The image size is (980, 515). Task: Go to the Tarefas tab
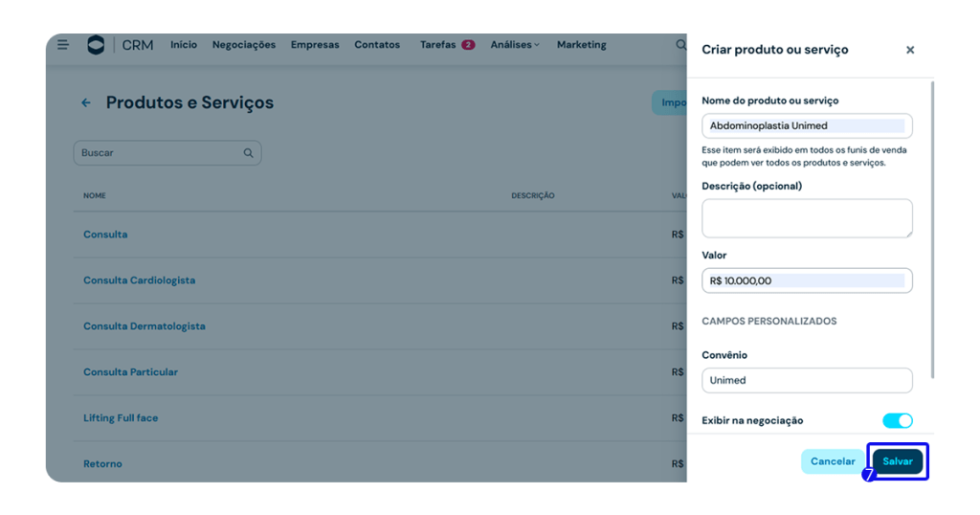point(438,45)
